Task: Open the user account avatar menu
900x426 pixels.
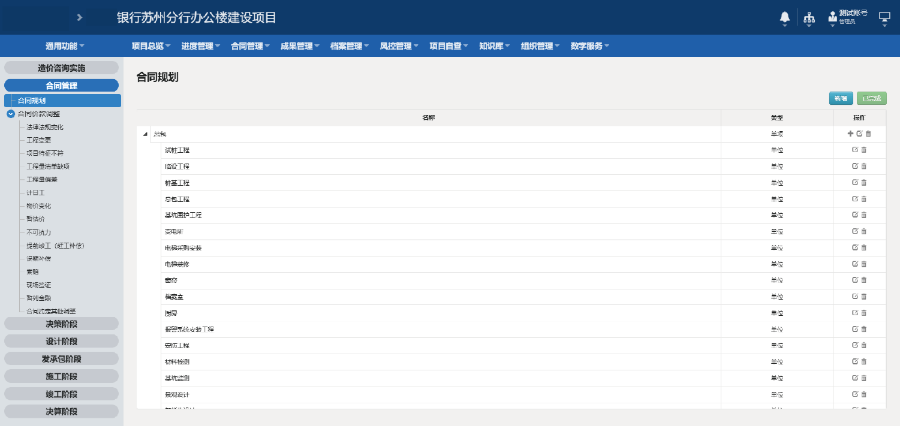Action: pyautogui.click(x=833, y=18)
